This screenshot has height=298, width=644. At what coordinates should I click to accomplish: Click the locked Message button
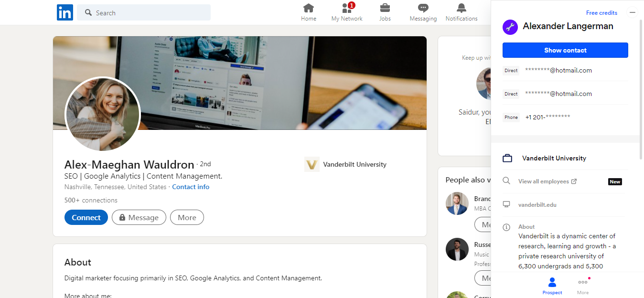click(x=139, y=217)
